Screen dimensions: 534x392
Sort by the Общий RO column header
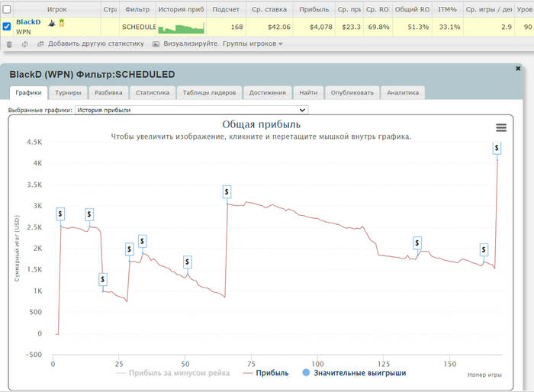click(x=412, y=10)
